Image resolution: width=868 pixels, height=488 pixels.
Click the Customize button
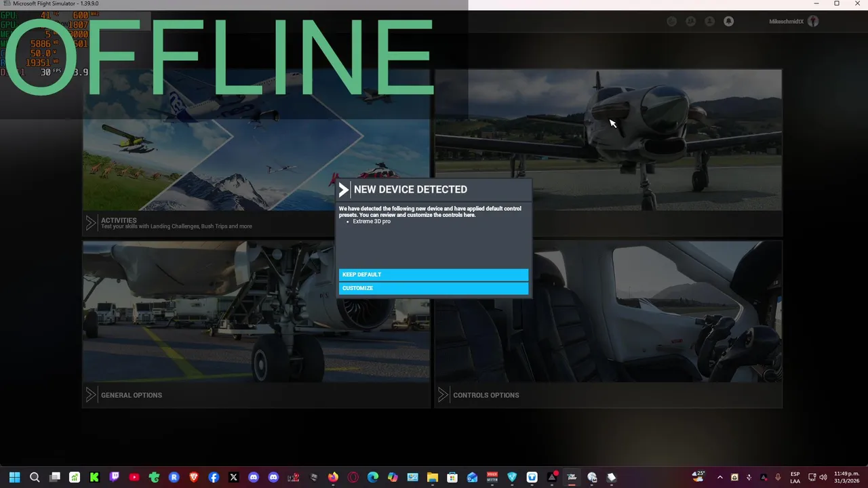(x=433, y=288)
